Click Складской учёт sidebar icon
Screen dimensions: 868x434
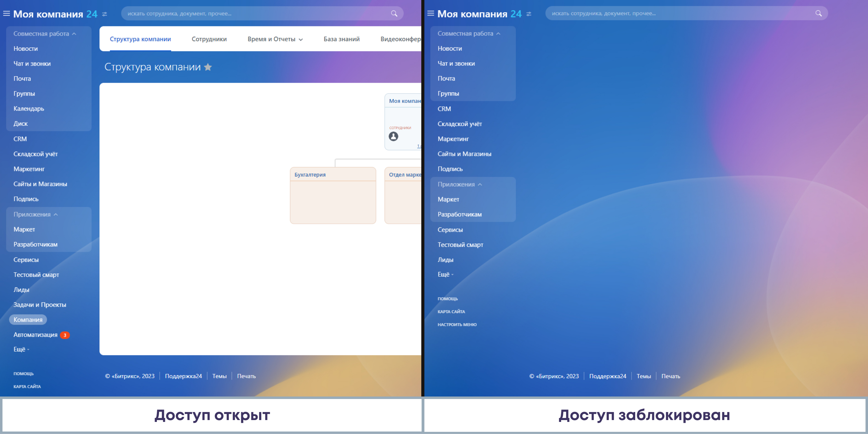pos(36,154)
